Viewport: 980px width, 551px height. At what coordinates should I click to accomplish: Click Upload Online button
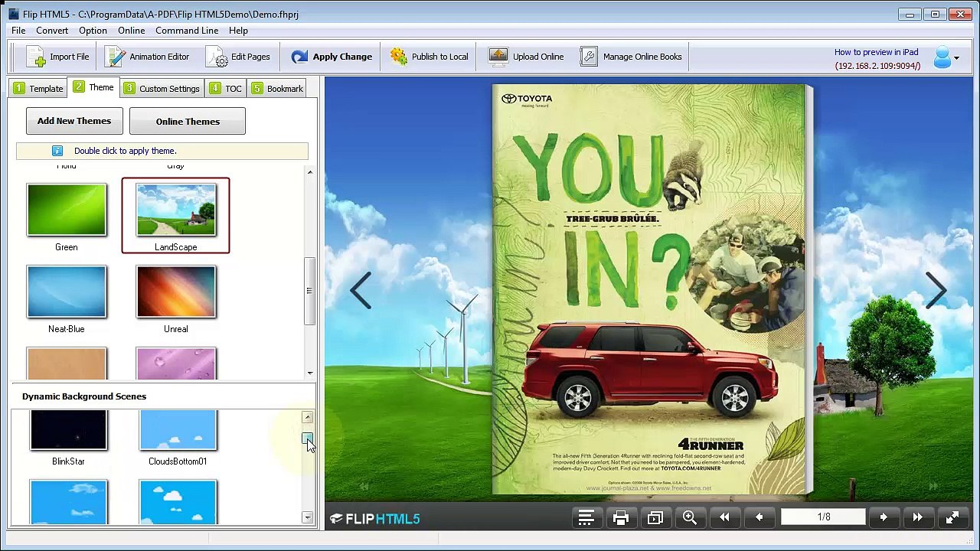[x=526, y=57]
